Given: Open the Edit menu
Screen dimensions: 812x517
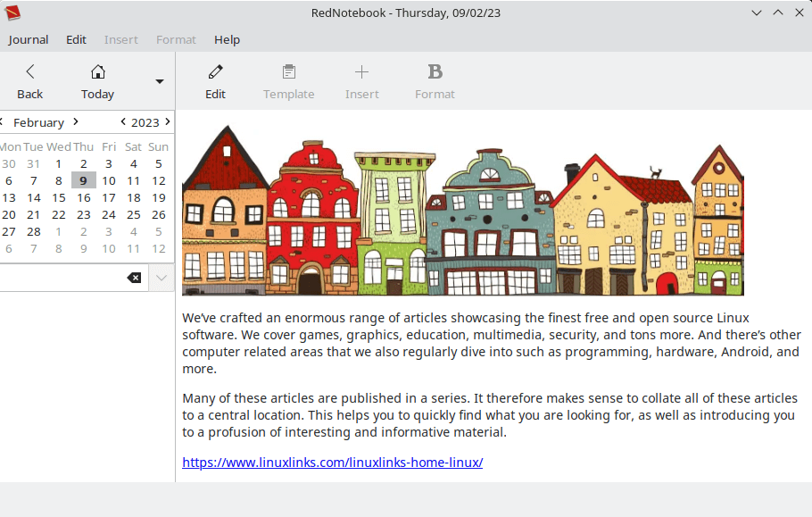Looking at the screenshot, I should (x=76, y=39).
